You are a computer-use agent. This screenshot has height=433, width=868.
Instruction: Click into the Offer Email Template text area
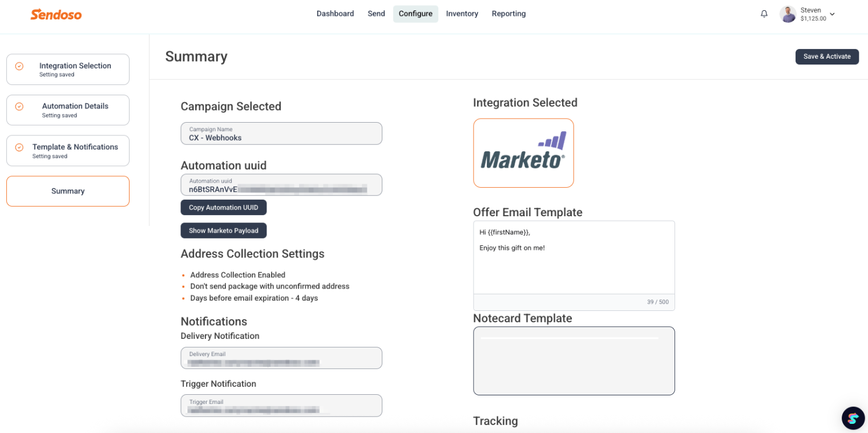[574, 258]
